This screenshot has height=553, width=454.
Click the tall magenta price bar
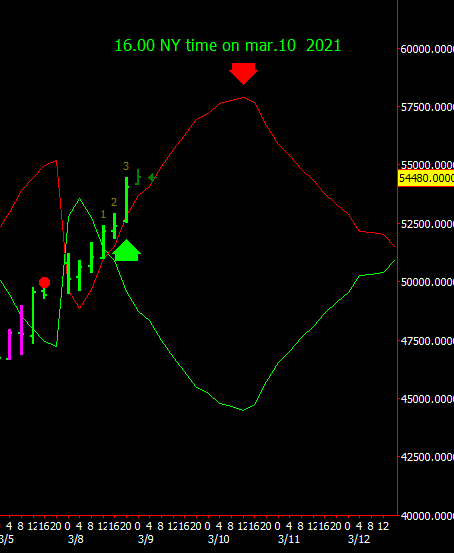click(22, 330)
